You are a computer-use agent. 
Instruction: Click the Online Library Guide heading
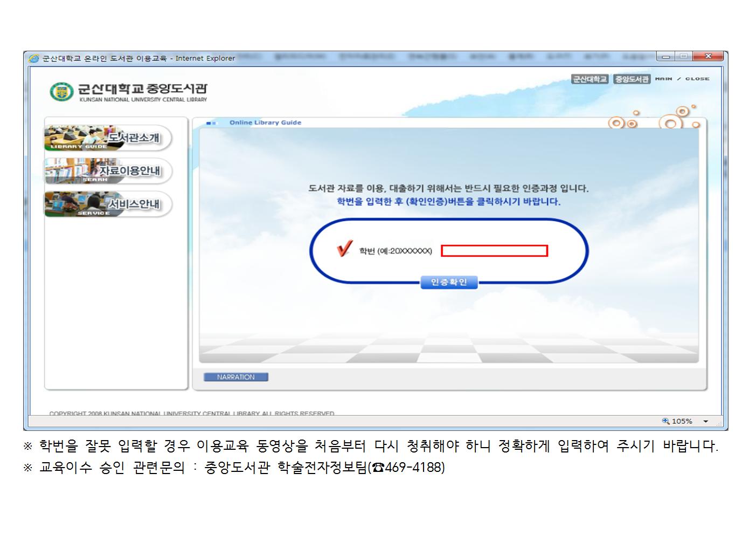pyautogui.click(x=265, y=122)
